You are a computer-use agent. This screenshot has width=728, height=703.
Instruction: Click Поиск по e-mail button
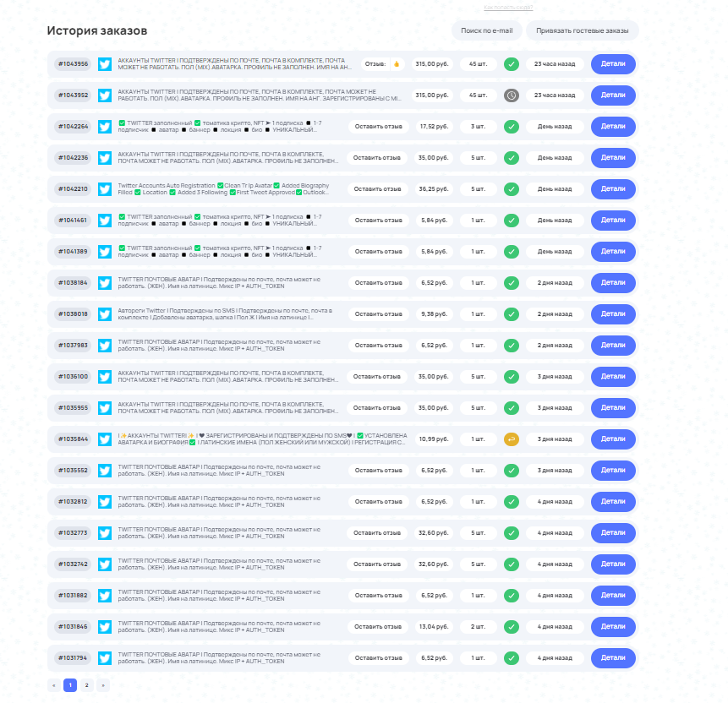(x=486, y=30)
